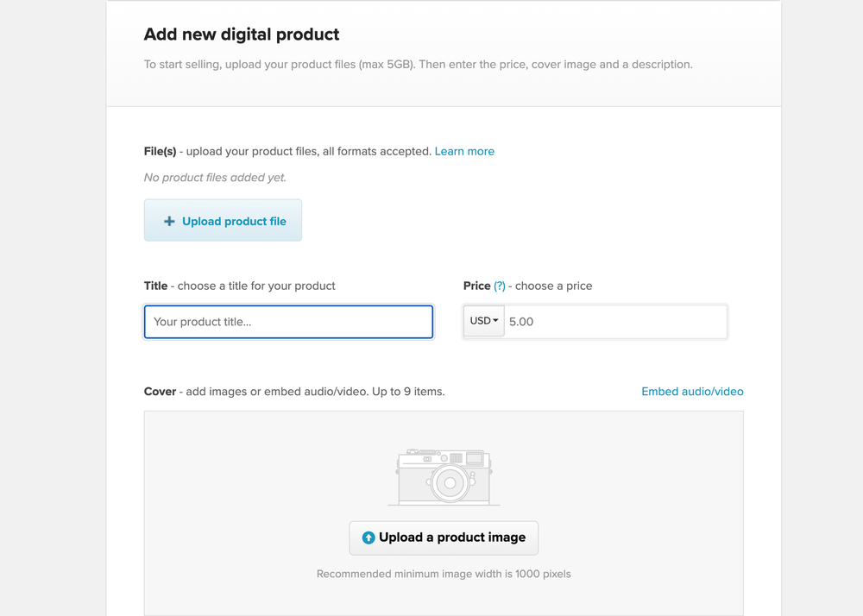Click the camera placeholder illustration
Image resolution: width=863 pixels, height=616 pixels.
tap(444, 475)
